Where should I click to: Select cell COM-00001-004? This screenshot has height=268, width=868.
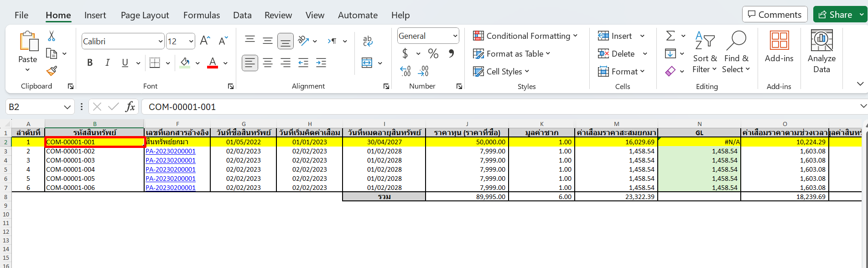pyautogui.click(x=94, y=169)
